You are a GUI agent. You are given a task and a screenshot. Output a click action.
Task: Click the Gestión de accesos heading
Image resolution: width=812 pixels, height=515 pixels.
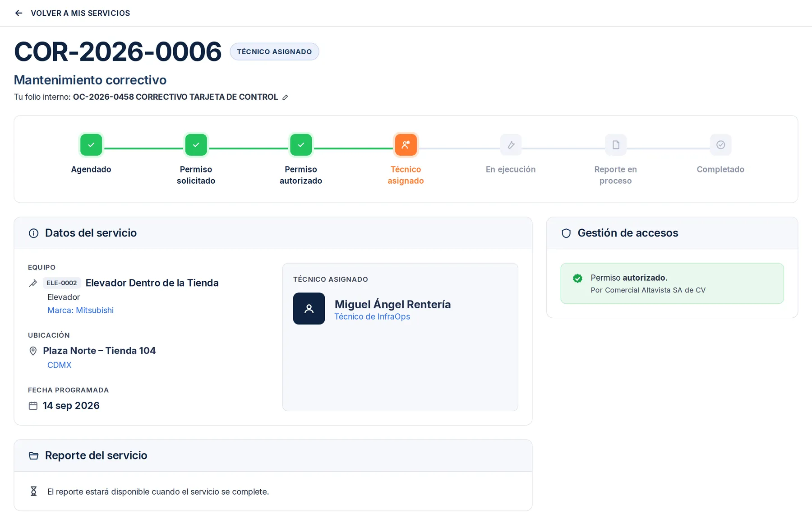tap(628, 233)
